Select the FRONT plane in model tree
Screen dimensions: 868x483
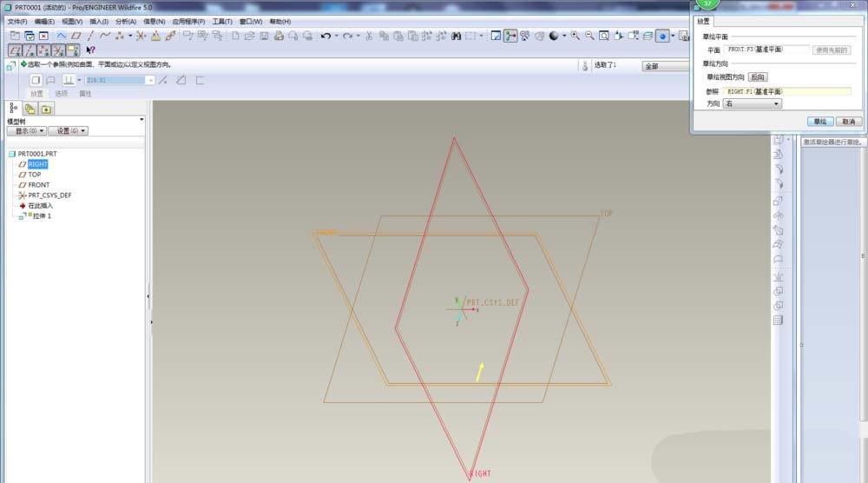[38, 185]
